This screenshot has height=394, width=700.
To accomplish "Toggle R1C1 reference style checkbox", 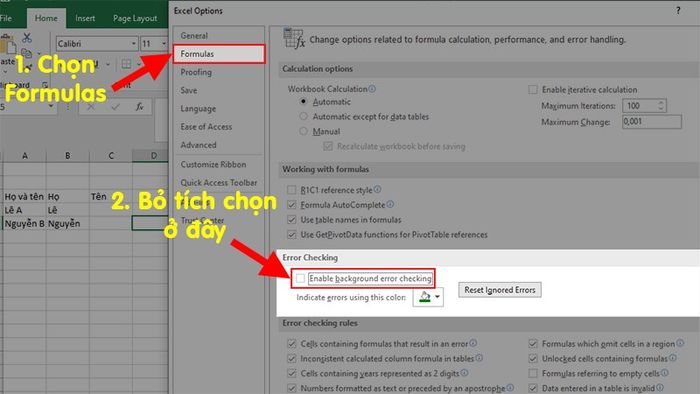I will pyautogui.click(x=292, y=190).
